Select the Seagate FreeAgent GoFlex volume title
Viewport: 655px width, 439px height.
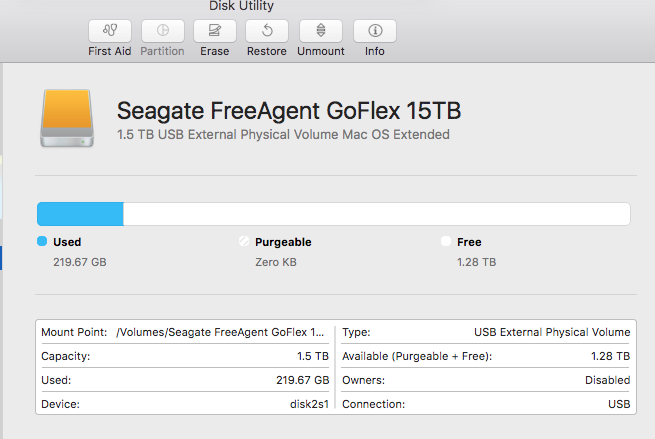tap(288, 110)
